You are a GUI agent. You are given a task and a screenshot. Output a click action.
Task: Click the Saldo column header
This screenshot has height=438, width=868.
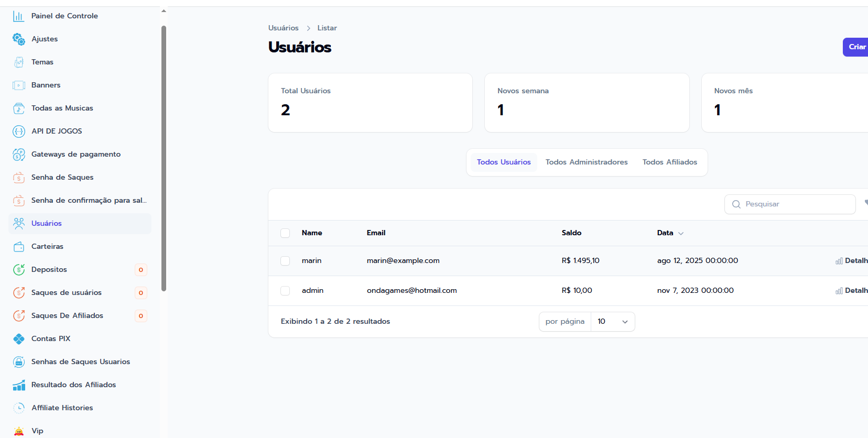[571, 233]
